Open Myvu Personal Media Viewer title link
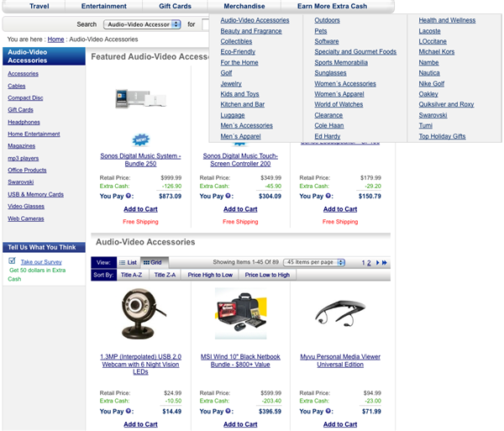 tap(340, 360)
